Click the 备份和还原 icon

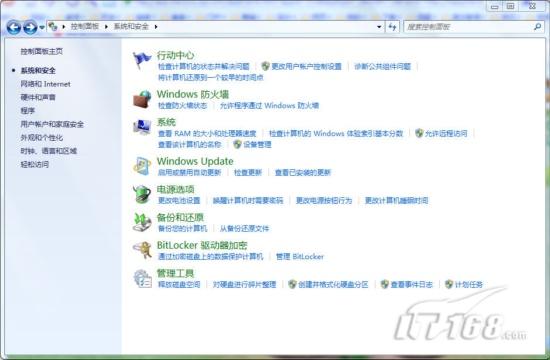[x=142, y=222]
